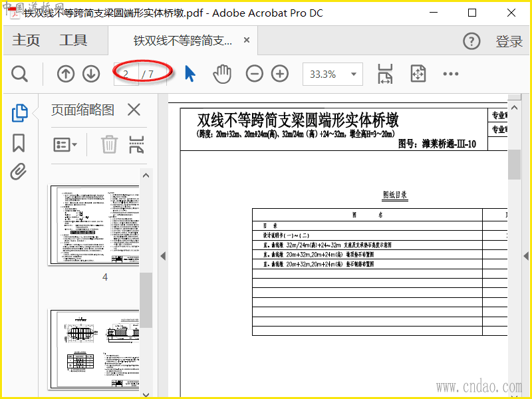The height and width of the screenshot is (399, 532).
Task: Click the 双线不等跨简支梁圆端形实体桥墩 title
Action: click(297, 120)
